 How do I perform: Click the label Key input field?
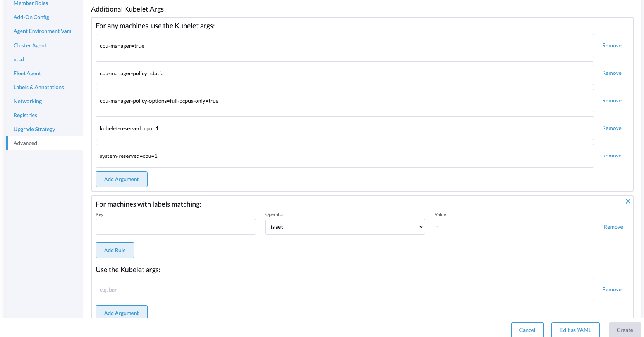pyautogui.click(x=176, y=227)
